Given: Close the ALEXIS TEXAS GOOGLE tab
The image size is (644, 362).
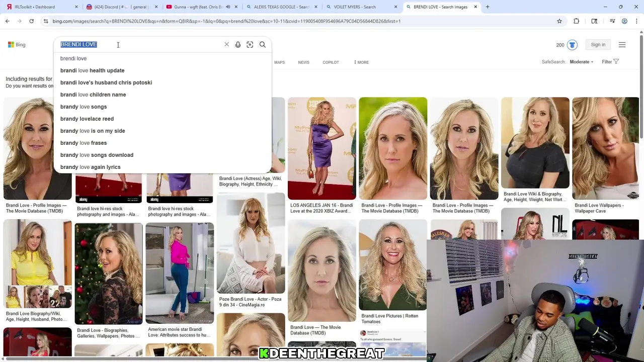Looking at the screenshot, I should [315, 7].
